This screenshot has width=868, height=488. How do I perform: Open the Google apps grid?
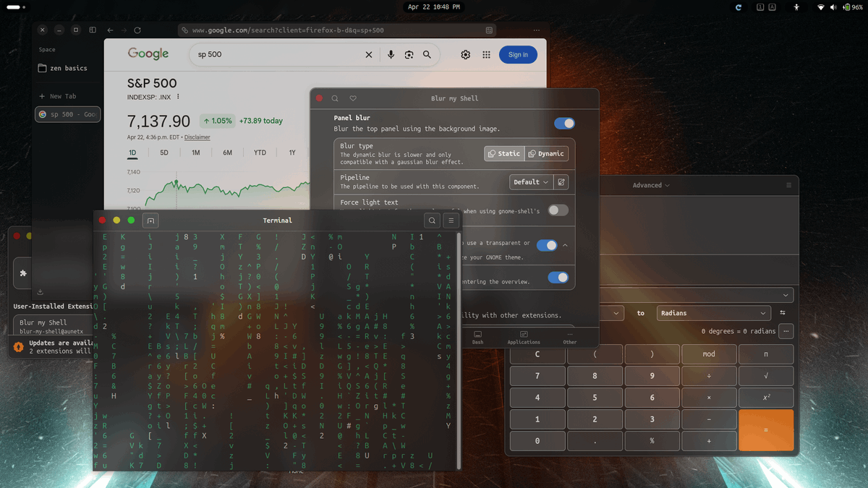(x=486, y=54)
